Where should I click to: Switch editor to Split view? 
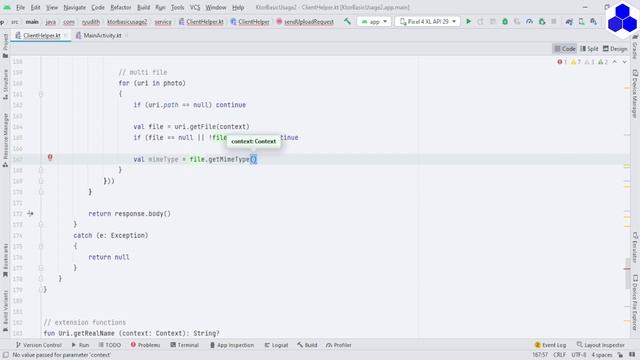click(x=589, y=49)
